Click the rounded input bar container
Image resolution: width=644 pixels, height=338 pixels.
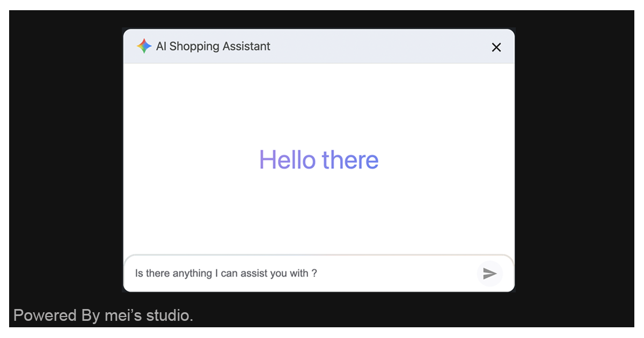coord(319,274)
